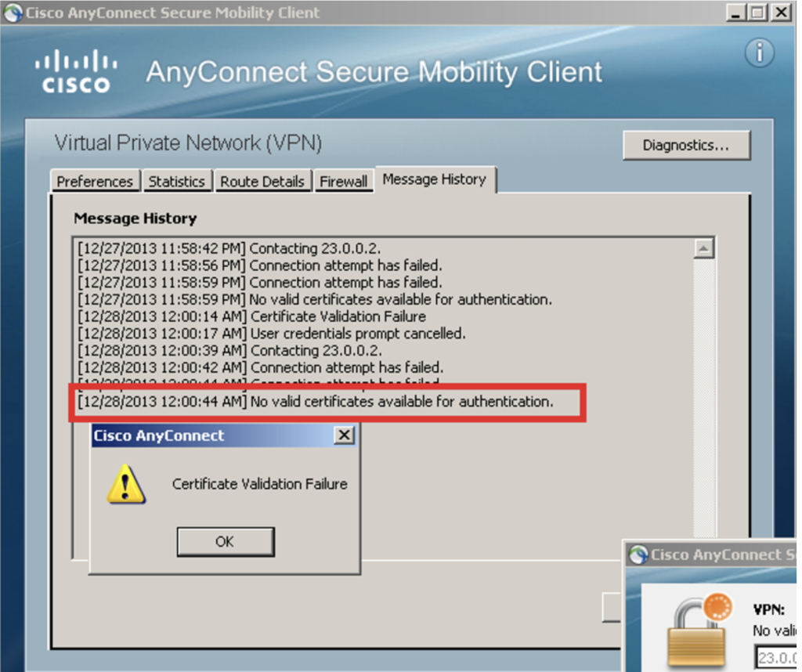Viewport: 802px width, 672px height.
Task: Maximize the AnyConnect main window
Action: [758, 13]
